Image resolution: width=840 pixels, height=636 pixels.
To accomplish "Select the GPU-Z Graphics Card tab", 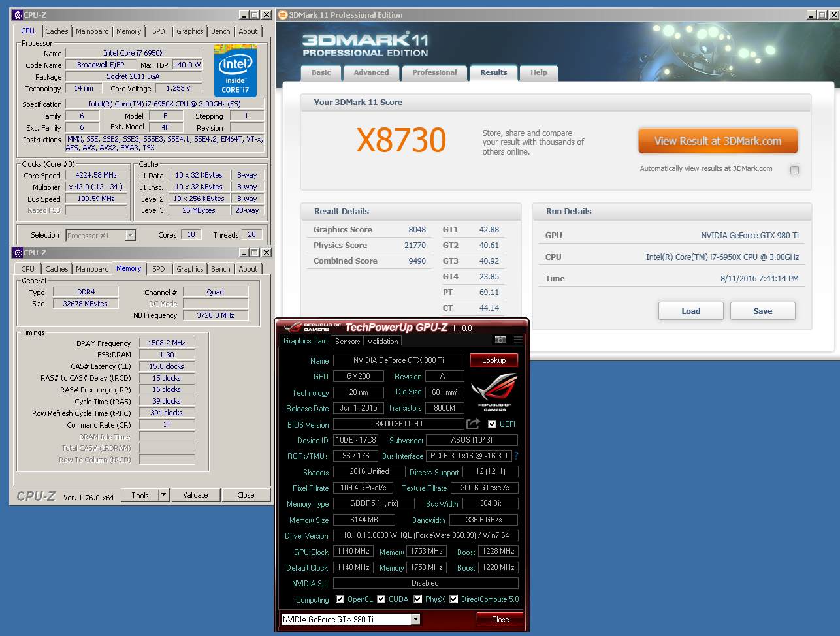I will point(305,341).
